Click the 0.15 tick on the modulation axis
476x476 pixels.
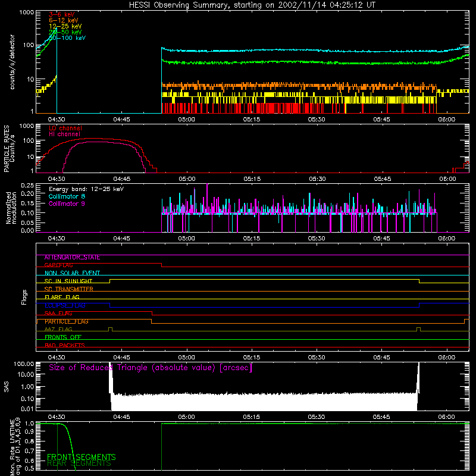tap(27, 203)
